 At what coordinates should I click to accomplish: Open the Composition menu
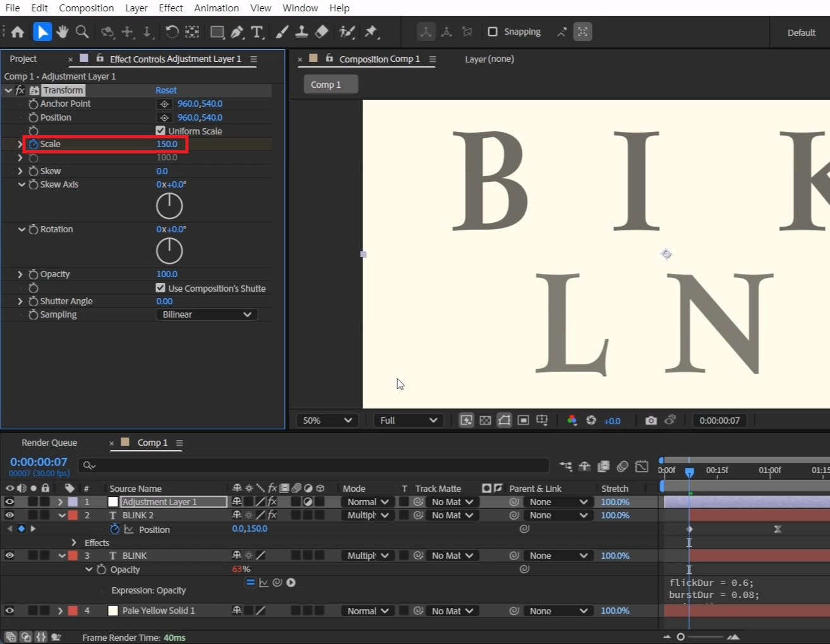(87, 8)
